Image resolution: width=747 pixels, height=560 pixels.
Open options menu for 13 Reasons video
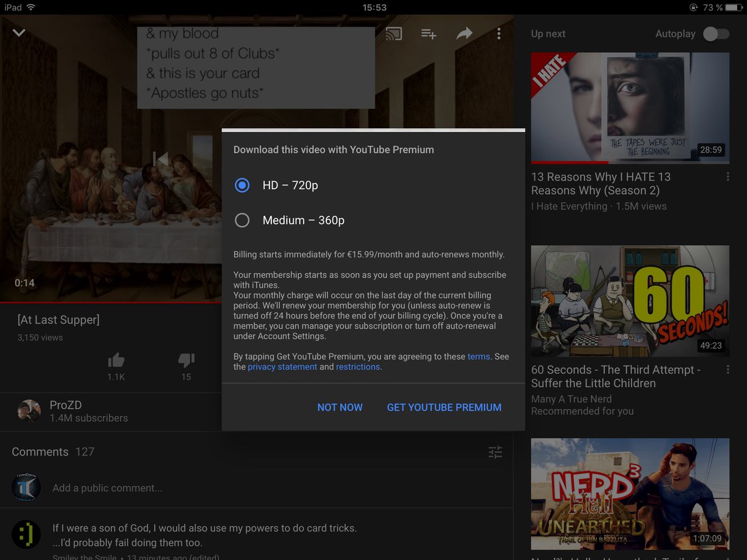click(x=728, y=177)
